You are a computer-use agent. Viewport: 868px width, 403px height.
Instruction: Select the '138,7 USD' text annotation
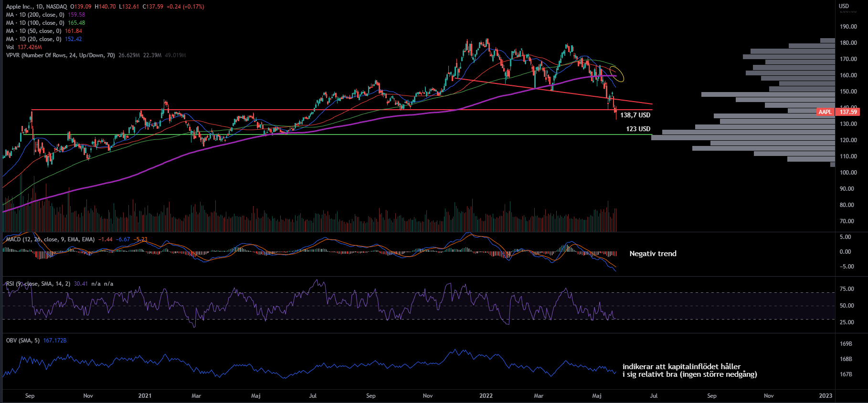point(635,115)
